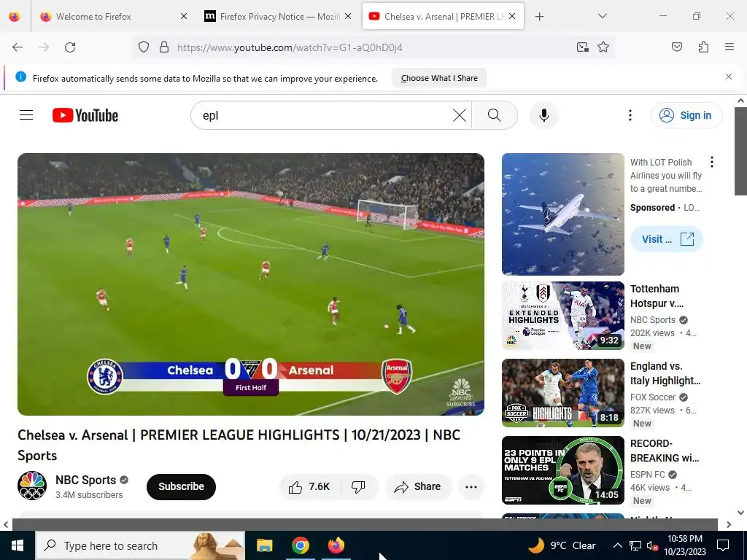Open the muted volume tray icon

pos(652,546)
